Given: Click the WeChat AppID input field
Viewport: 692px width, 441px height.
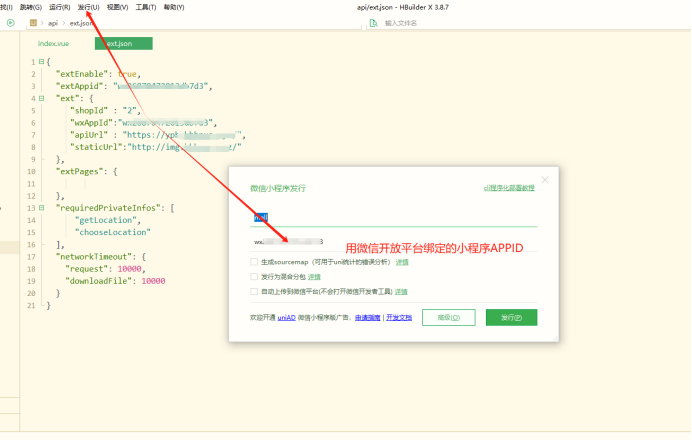Looking at the screenshot, I should click(x=393, y=241).
